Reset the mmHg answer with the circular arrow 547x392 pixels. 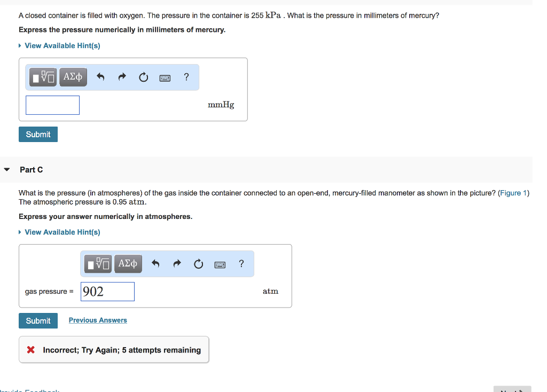[x=143, y=77]
